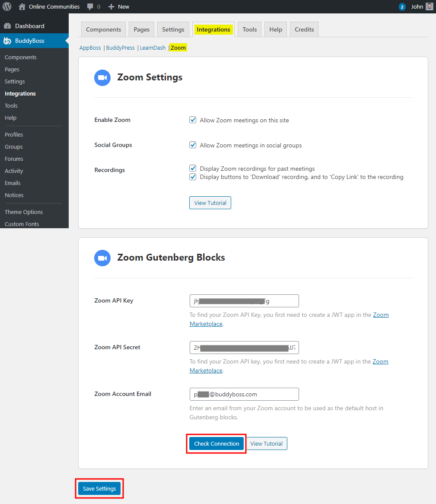The height and width of the screenshot is (504, 436).
Task: Switch to the Components tab
Action: pyautogui.click(x=103, y=29)
